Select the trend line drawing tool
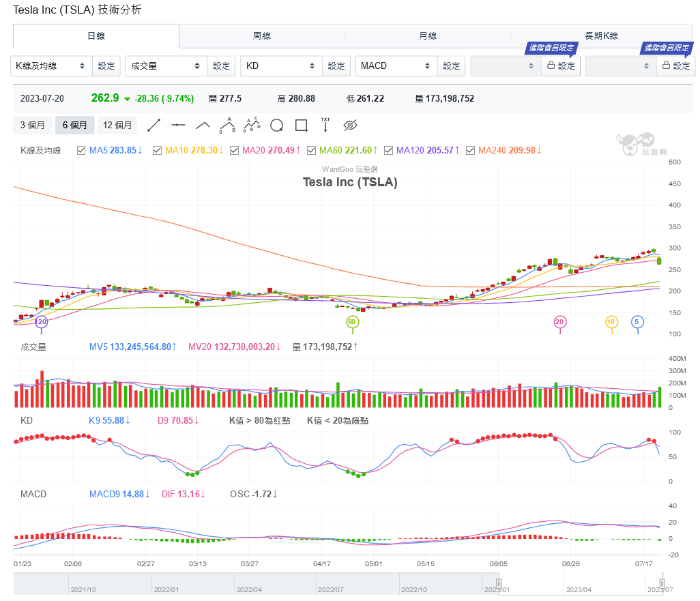This screenshot has width=700, height=601. click(154, 126)
